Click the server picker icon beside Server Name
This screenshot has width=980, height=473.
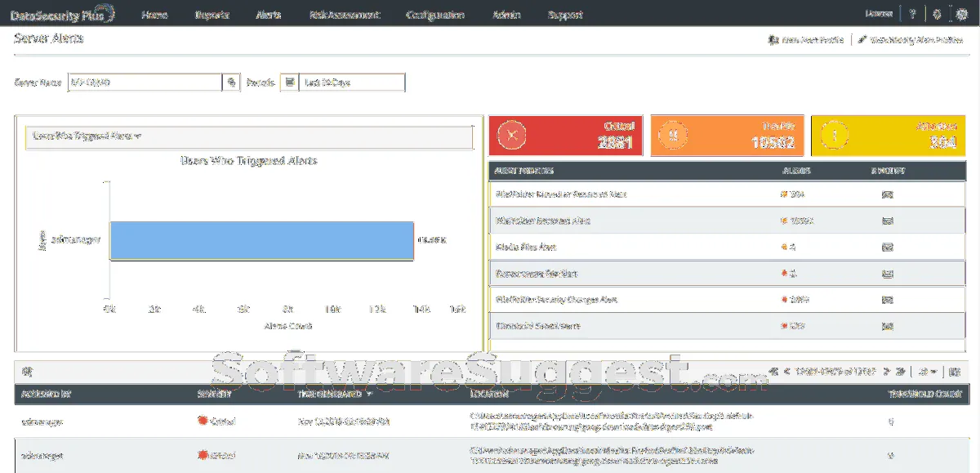[x=231, y=83]
